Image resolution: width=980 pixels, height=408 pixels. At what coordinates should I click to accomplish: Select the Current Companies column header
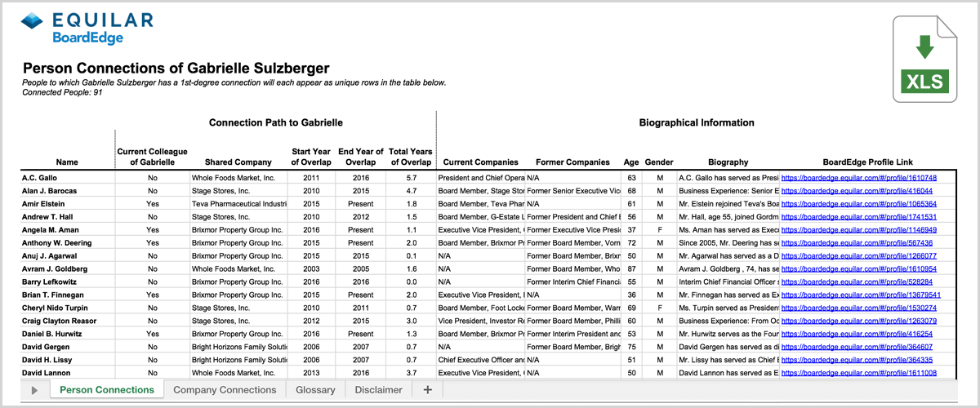pyautogui.click(x=481, y=162)
